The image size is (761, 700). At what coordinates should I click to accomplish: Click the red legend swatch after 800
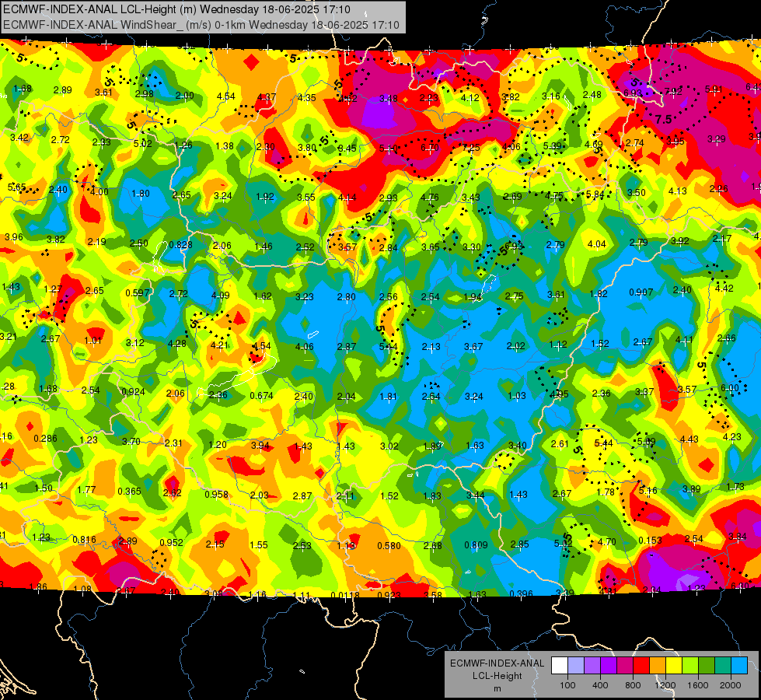point(641,666)
